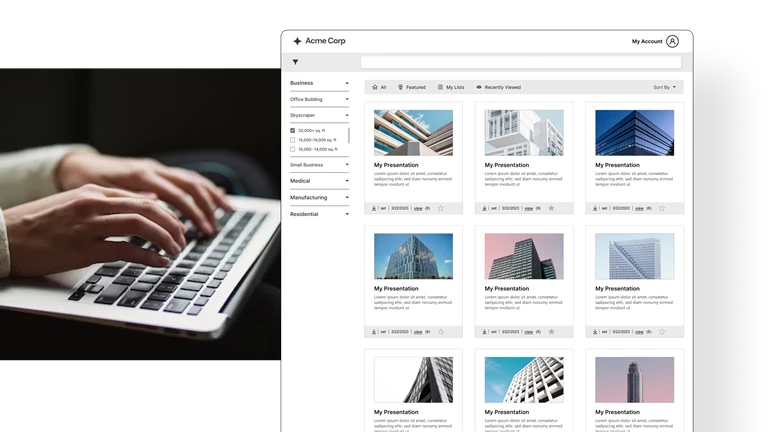Star the pale blue diagonal tower presentation

662,332
